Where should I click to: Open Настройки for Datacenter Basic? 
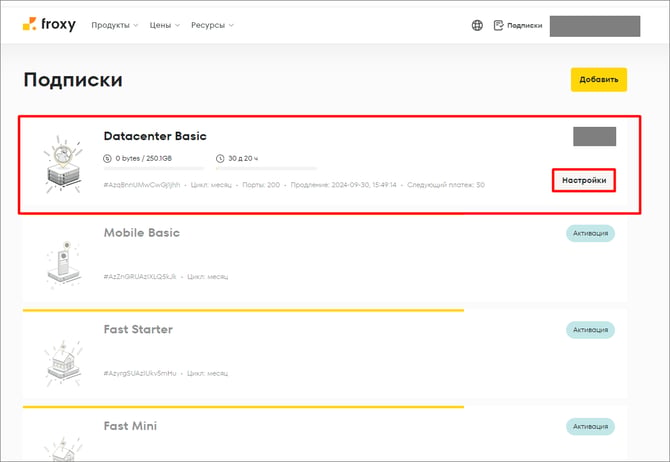point(584,180)
